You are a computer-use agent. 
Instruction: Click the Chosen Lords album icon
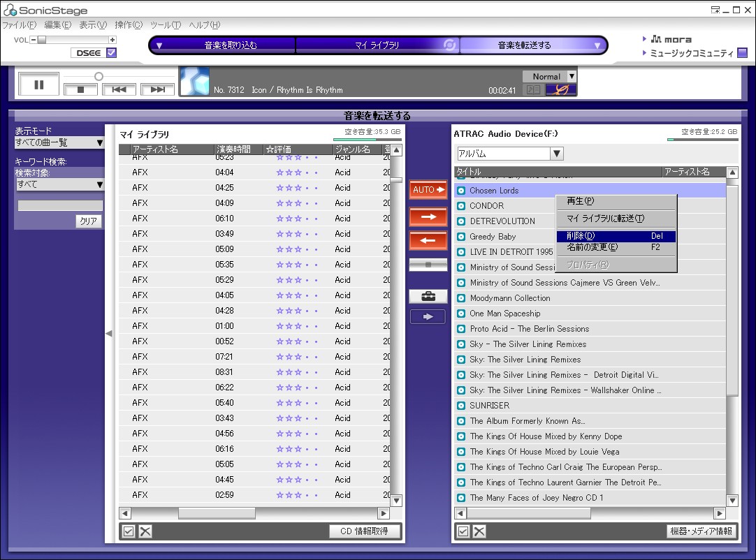[461, 191]
